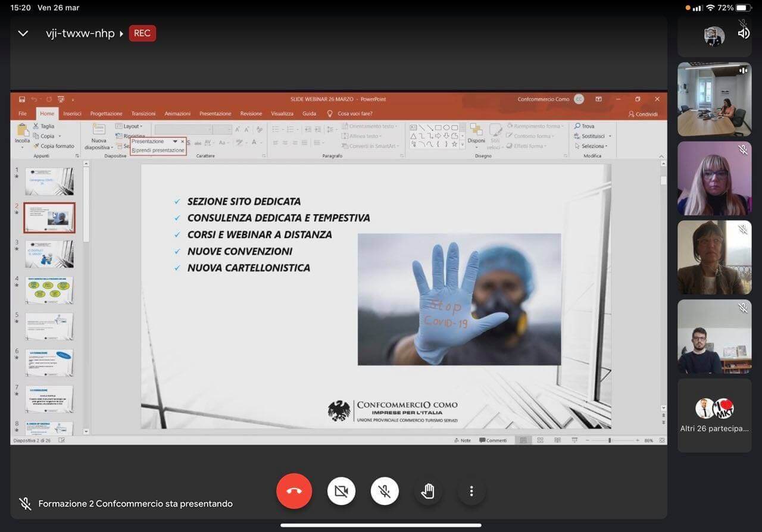Click the Condividi share button
The height and width of the screenshot is (532, 762).
[643, 114]
